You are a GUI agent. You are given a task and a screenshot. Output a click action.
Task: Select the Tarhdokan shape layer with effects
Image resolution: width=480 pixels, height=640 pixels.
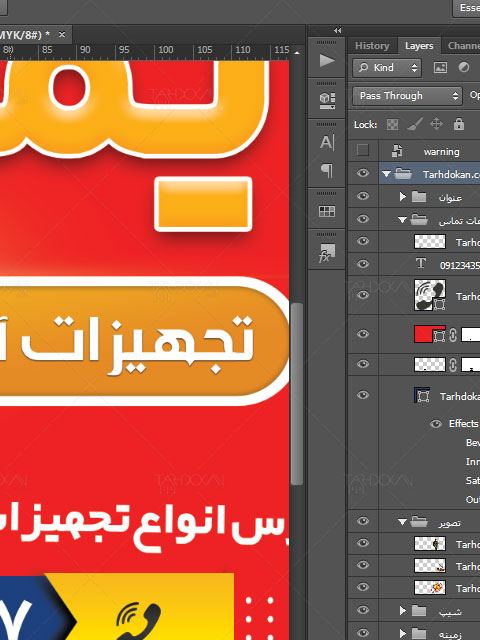click(421, 396)
